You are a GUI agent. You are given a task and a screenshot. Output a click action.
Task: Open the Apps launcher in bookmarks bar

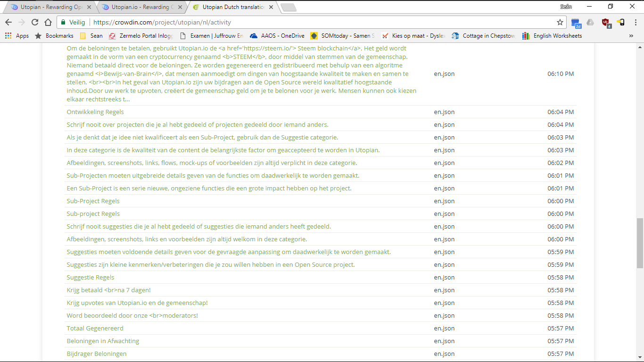pos(17,36)
